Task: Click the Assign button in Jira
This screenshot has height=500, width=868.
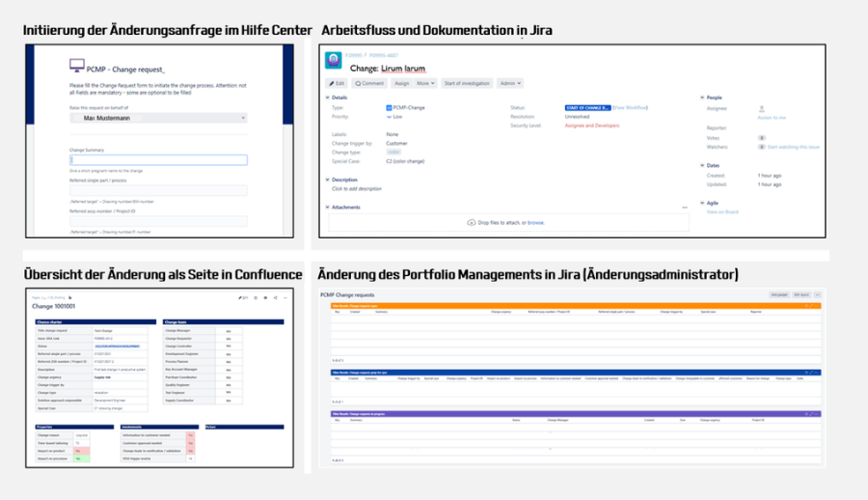Action: coord(402,84)
